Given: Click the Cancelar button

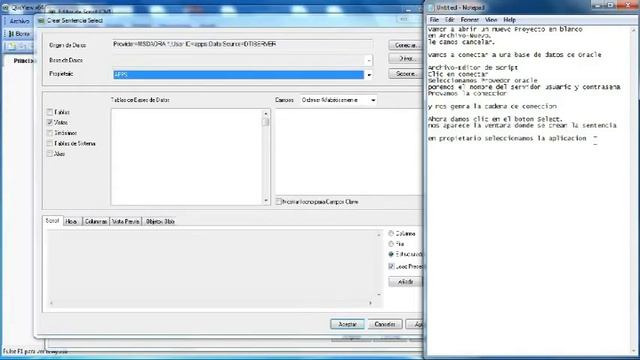Looking at the screenshot, I should click(x=385, y=324).
